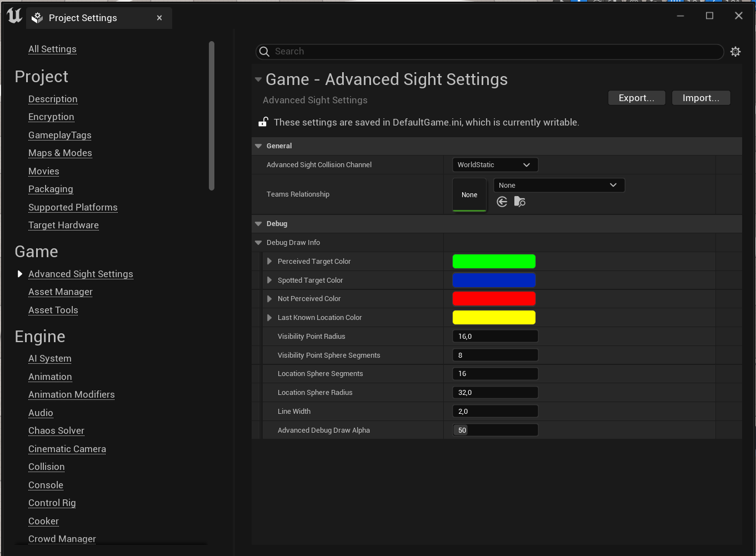Open the yellow Last Known Location color picker

pyautogui.click(x=494, y=317)
